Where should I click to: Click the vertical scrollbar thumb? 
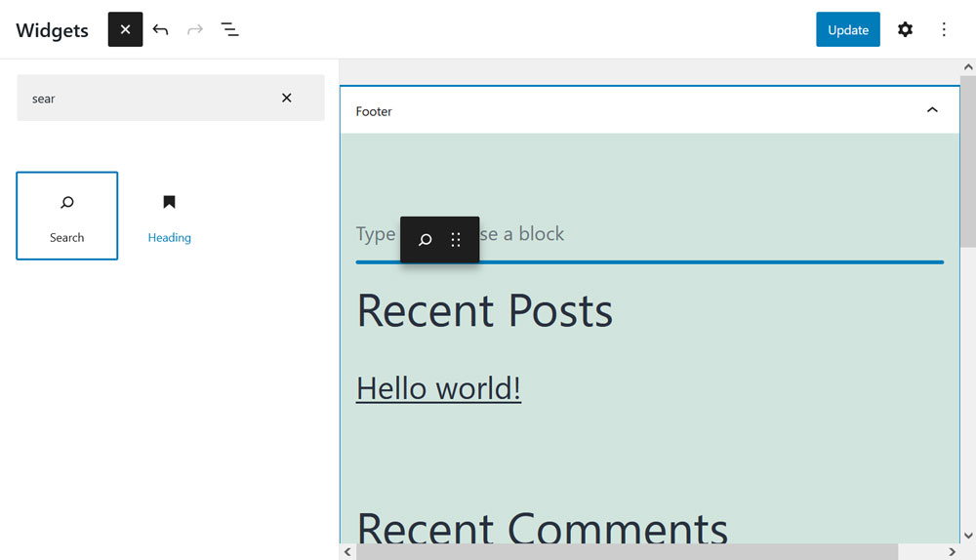click(x=968, y=162)
